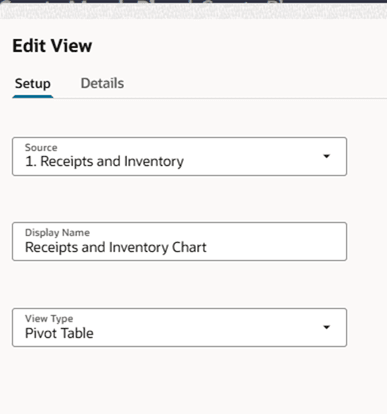Click the 'Source' field label
Screen dimensions: 389x419
point(41,147)
